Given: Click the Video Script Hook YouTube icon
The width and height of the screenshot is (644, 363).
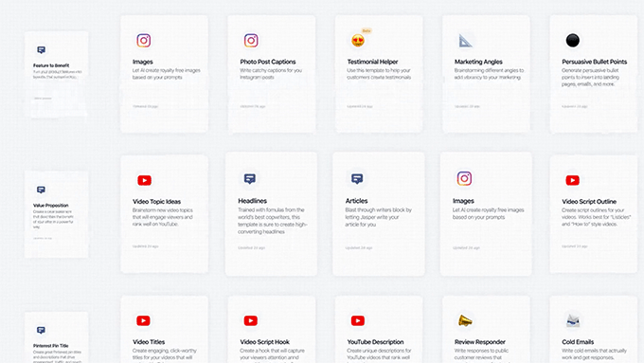Looking at the screenshot, I should (x=251, y=320).
